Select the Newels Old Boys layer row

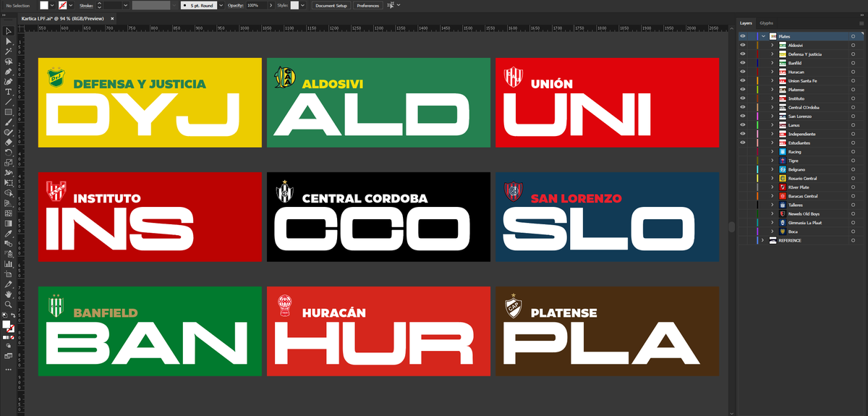click(x=800, y=213)
